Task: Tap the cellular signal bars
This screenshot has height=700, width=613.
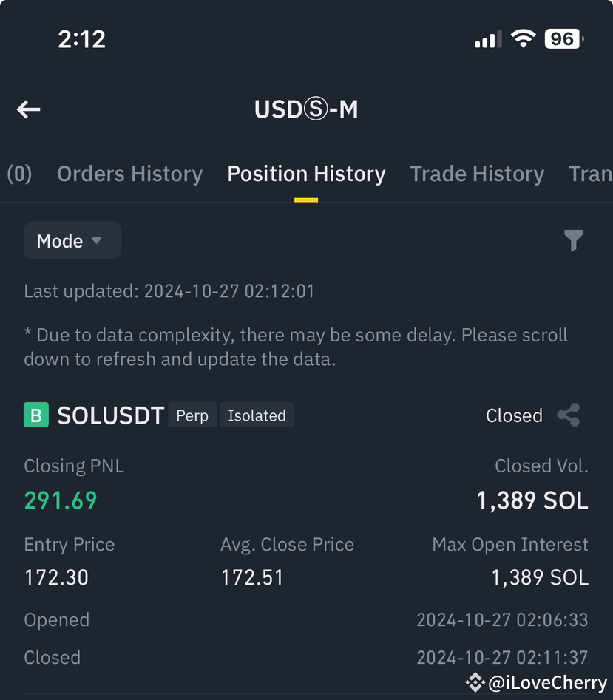Action: click(x=489, y=39)
